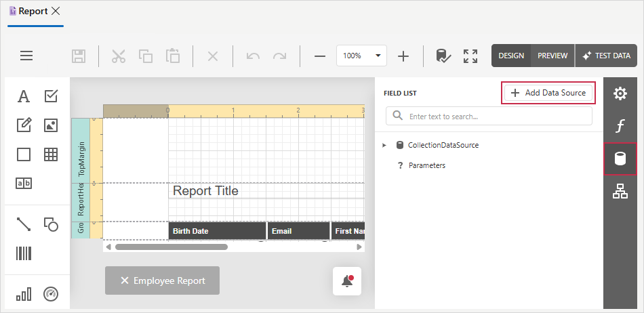644x313 pixels.
Task: Click the Save disk icon
Action: point(79,56)
